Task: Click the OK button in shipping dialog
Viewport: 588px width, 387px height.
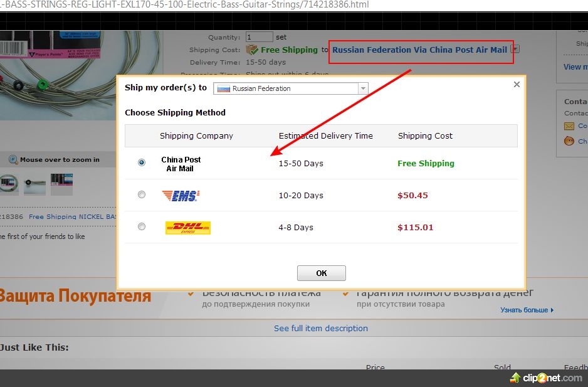Action: [322, 273]
